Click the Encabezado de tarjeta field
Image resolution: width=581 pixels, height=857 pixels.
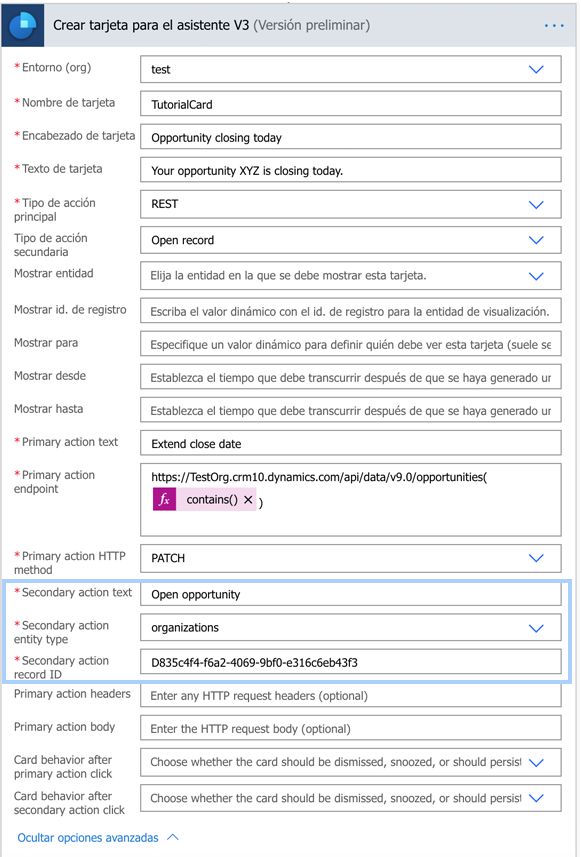350,137
